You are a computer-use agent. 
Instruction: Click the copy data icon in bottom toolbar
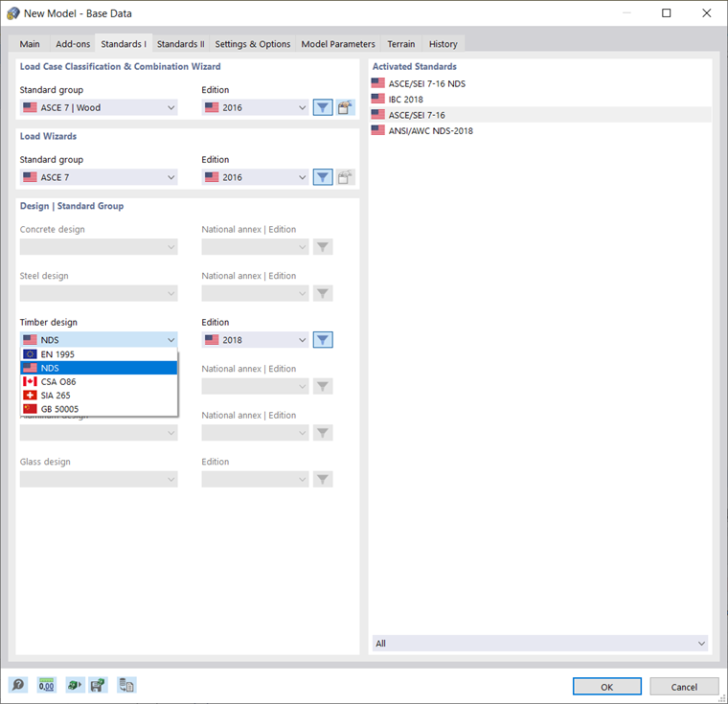(x=126, y=685)
